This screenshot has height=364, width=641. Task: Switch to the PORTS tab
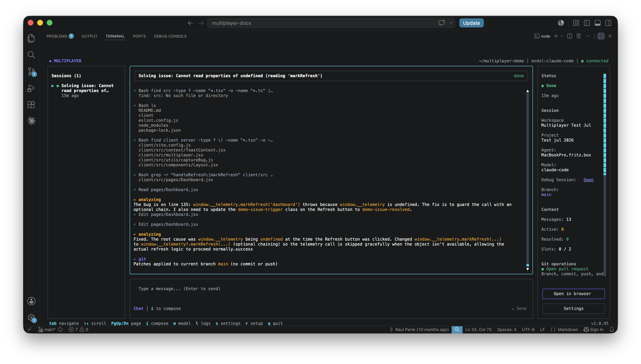(x=139, y=36)
